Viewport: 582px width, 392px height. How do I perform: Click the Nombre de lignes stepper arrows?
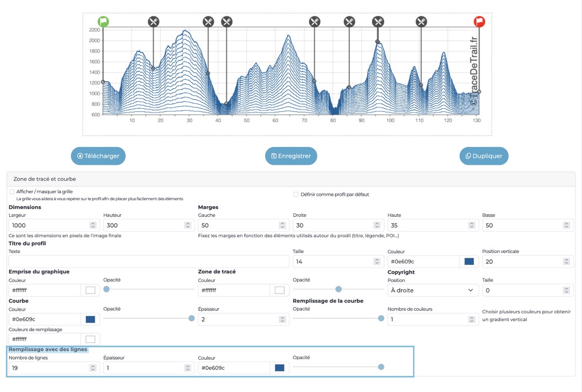click(93, 368)
